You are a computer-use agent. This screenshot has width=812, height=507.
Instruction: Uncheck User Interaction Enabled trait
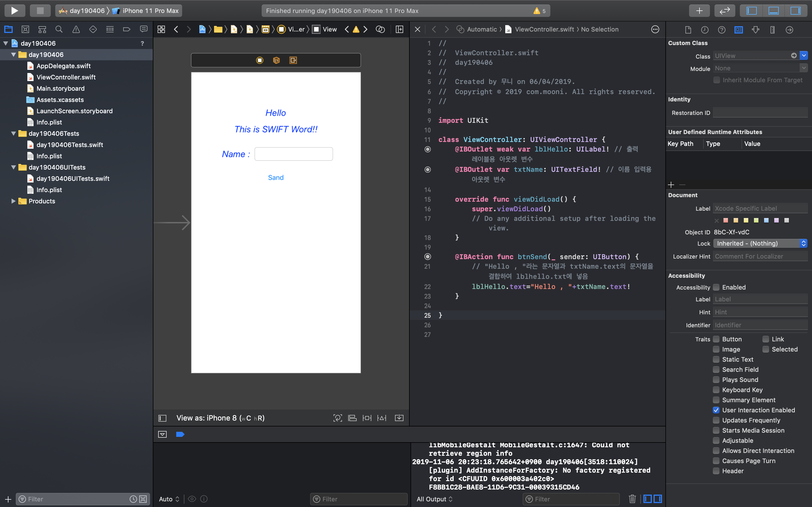pyautogui.click(x=716, y=410)
